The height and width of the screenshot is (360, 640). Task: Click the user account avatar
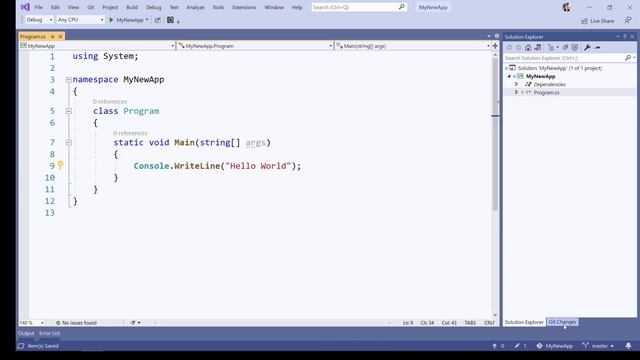click(566, 7)
